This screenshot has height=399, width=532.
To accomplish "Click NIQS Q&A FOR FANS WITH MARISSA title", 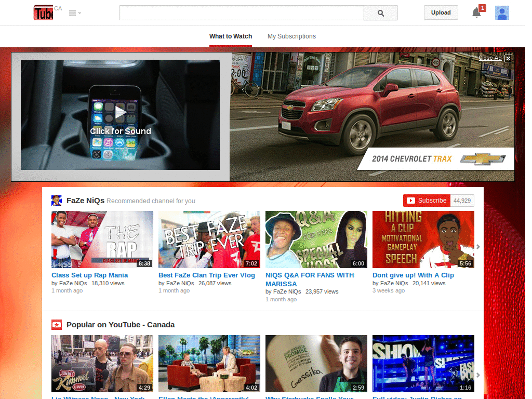I will coord(310,279).
